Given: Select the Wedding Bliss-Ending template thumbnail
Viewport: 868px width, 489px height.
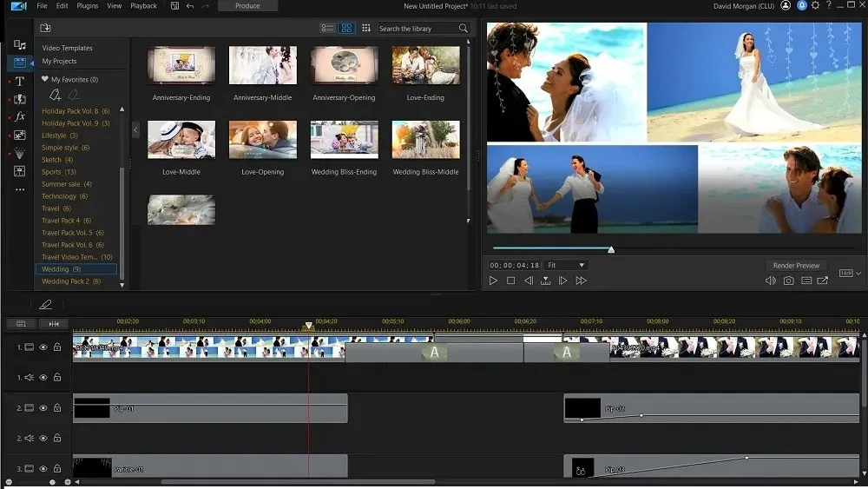Looking at the screenshot, I should 344,139.
